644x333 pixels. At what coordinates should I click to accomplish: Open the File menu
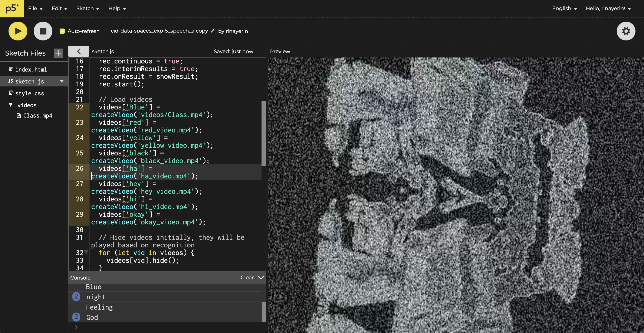coord(35,9)
